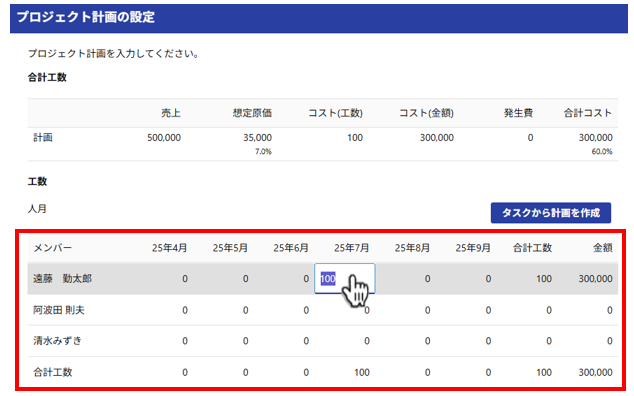Image resolution: width=634 pixels, height=396 pixels.
Task: Click 25年8月 cell for 清水みずき
Action: click(x=427, y=341)
